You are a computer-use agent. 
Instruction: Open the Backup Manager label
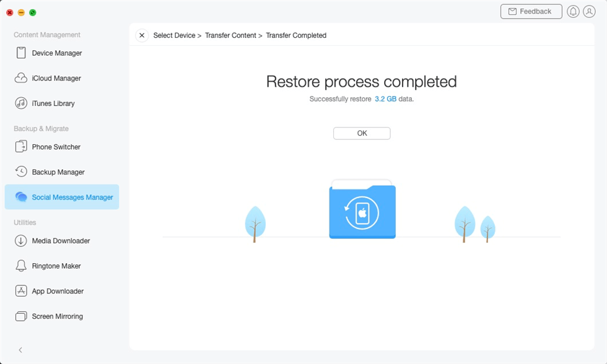click(x=58, y=172)
